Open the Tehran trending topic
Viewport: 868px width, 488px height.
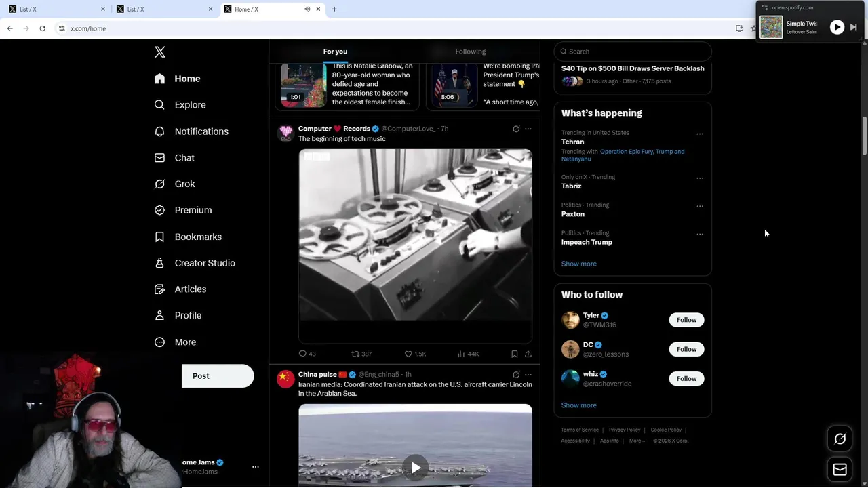coord(572,142)
